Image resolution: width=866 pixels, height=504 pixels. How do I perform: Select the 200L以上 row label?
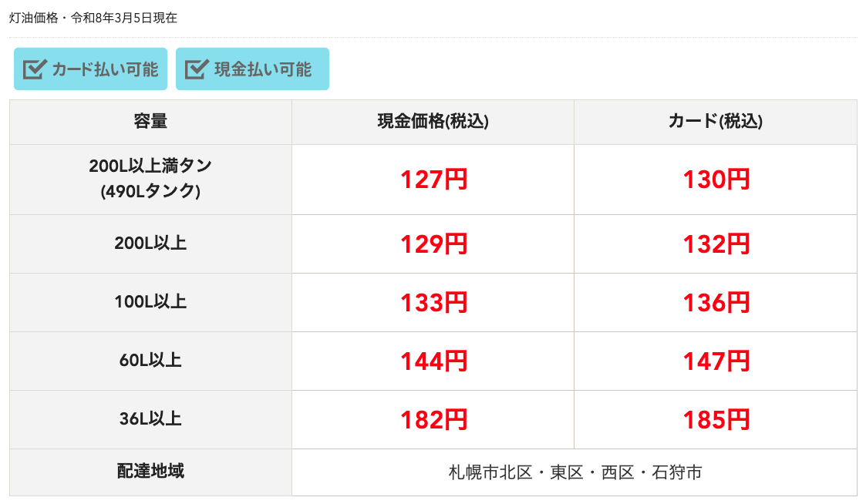(150, 244)
